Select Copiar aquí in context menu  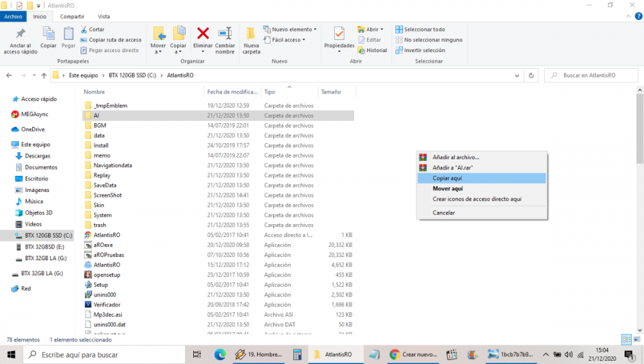(447, 178)
